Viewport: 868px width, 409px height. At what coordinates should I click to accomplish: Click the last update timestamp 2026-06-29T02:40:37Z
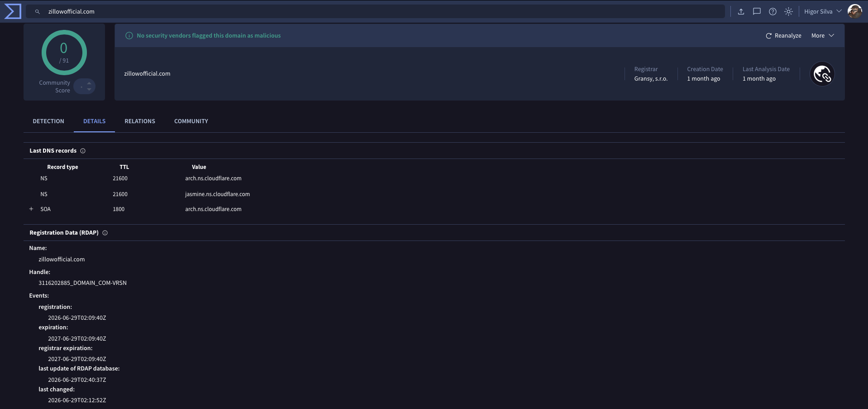(x=77, y=380)
